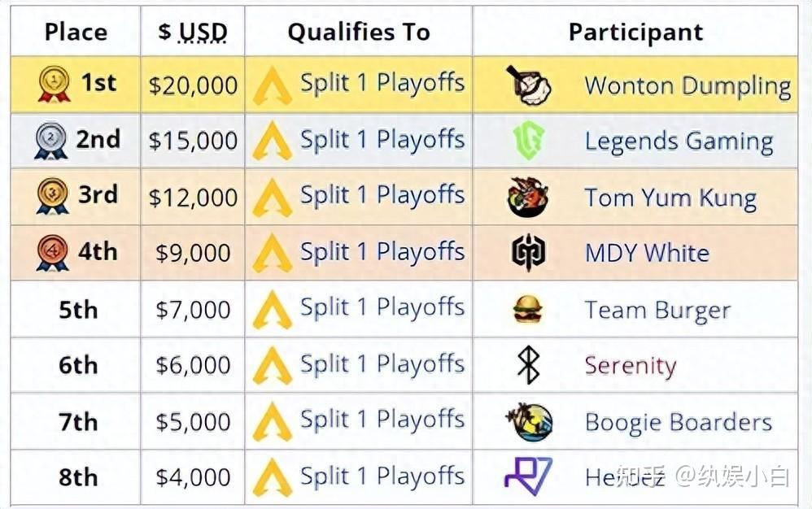Click the green Legends Gaming logo
This screenshot has height=509, width=812.
(529, 141)
